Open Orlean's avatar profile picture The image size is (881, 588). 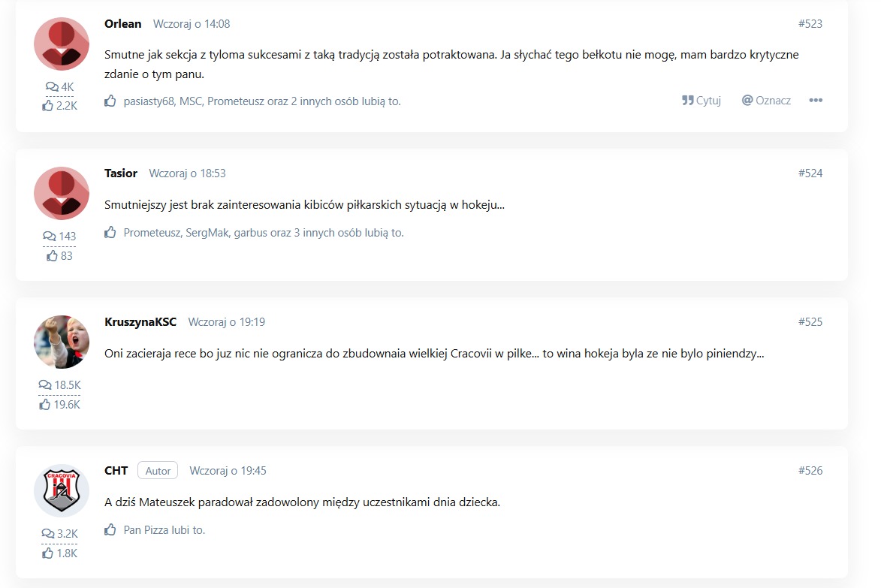62,44
